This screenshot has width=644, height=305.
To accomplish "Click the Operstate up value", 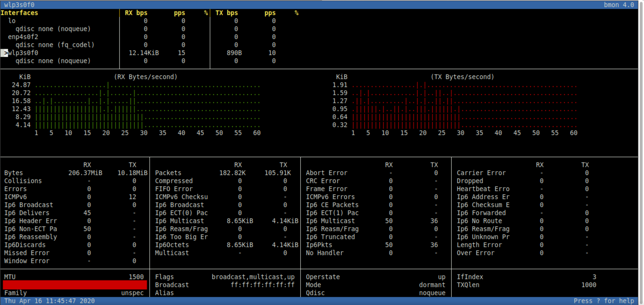I will coord(442,277).
